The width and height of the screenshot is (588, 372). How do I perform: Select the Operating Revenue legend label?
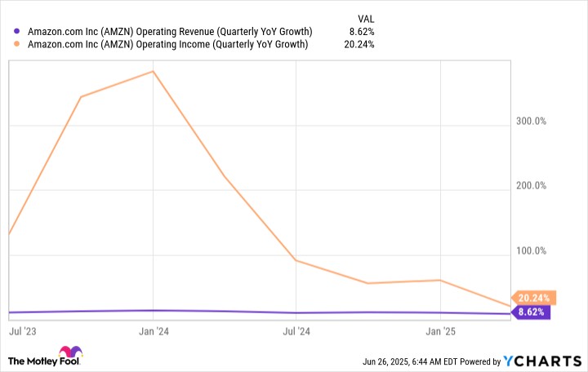[x=170, y=32]
